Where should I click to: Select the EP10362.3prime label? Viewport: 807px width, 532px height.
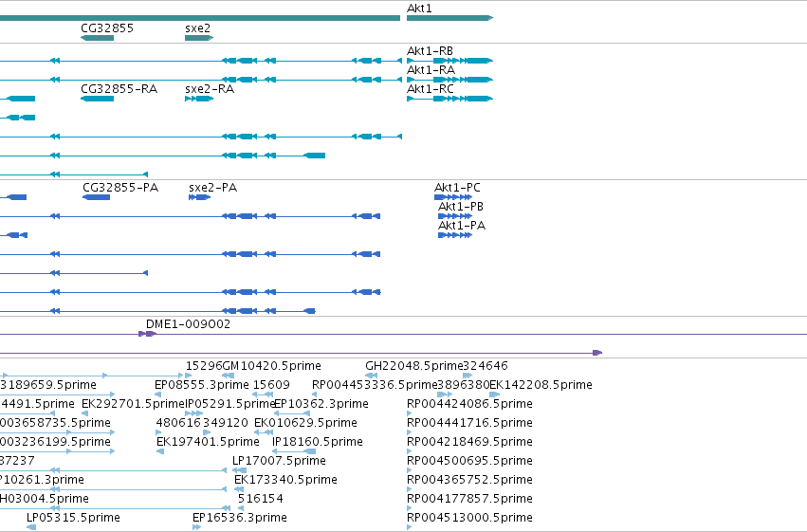point(321,404)
